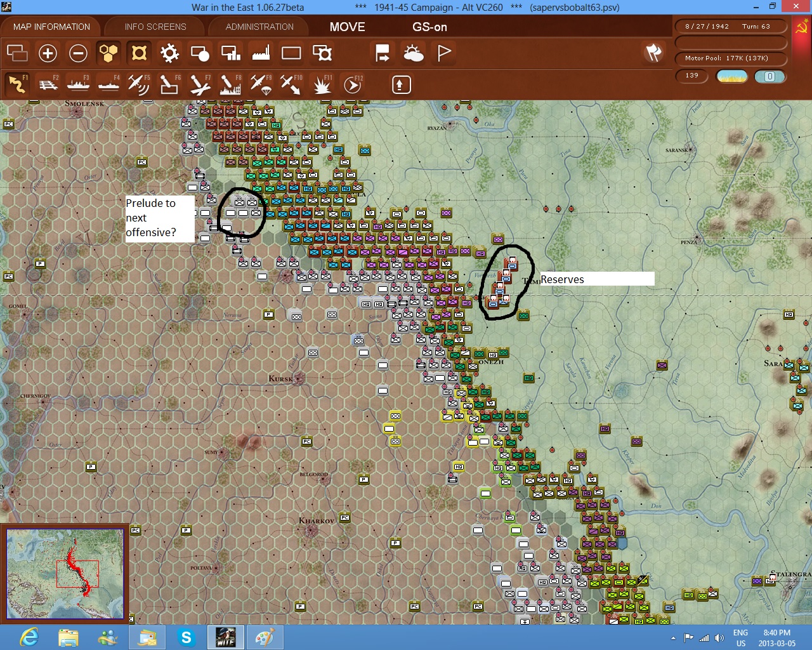Toggle the factory icon
Image resolution: width=812 pixels, height=650 pixels.
pyautogui.click(x=261, y=53)
